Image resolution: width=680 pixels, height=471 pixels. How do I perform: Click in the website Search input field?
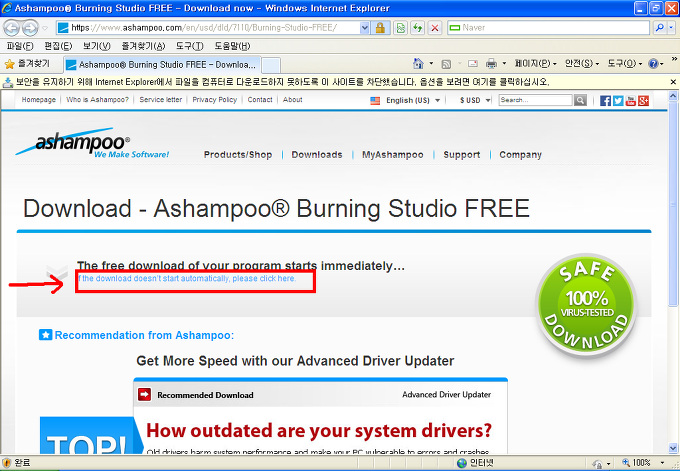pyautogui.click(x=536, y=100)
